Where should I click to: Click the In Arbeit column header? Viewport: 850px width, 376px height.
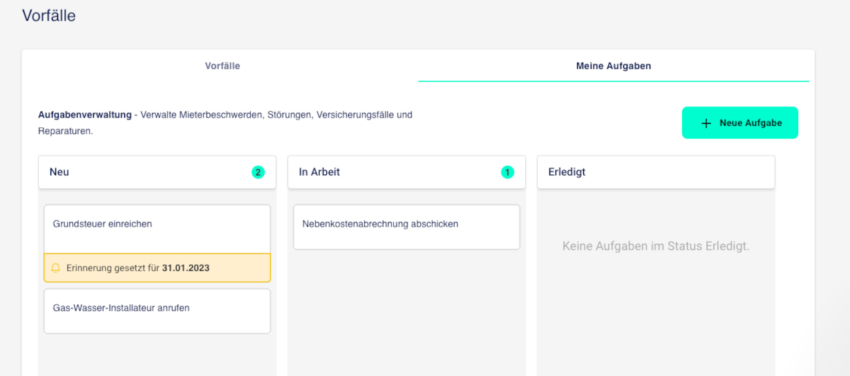tap(407, 172)
